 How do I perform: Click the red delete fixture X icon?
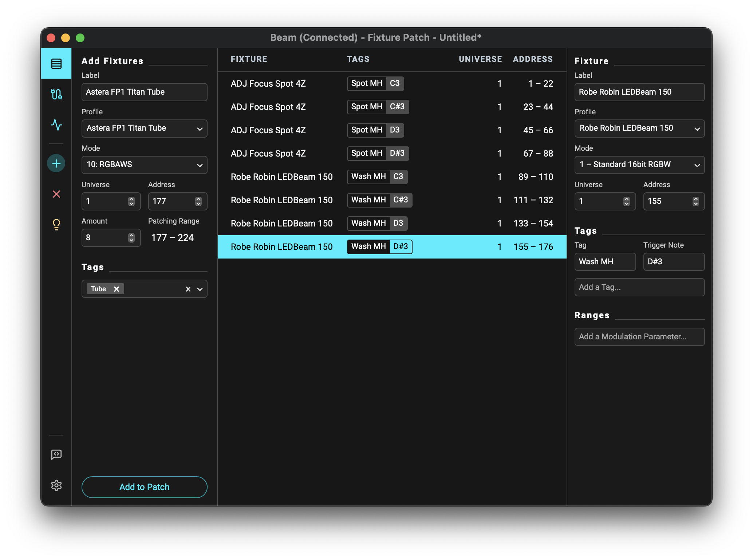point(56,194)
